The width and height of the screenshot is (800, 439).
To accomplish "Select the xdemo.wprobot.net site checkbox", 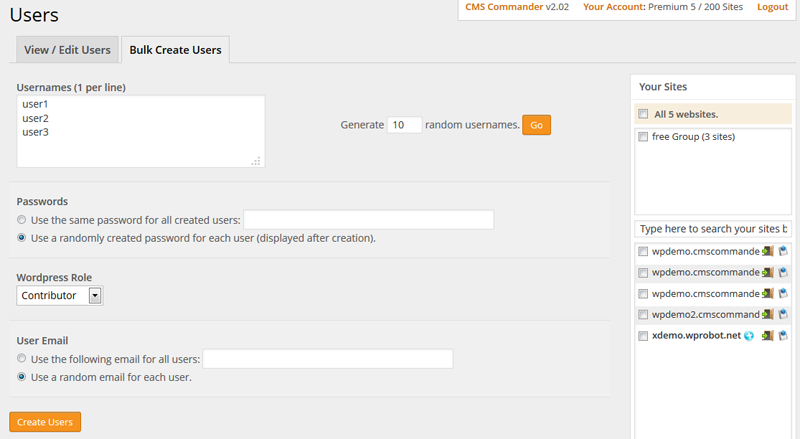I will click(x=643, y=336).
